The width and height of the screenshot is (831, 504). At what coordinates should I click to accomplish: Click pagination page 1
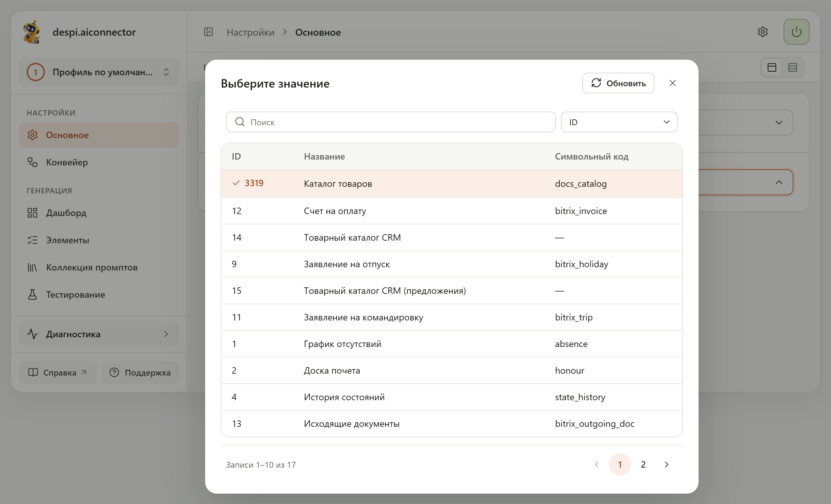pos(620,464)
